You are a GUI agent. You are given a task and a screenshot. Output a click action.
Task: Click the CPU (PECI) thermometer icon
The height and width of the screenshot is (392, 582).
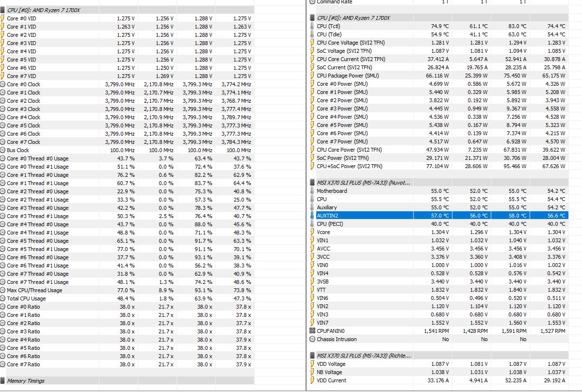pos(312,224)
